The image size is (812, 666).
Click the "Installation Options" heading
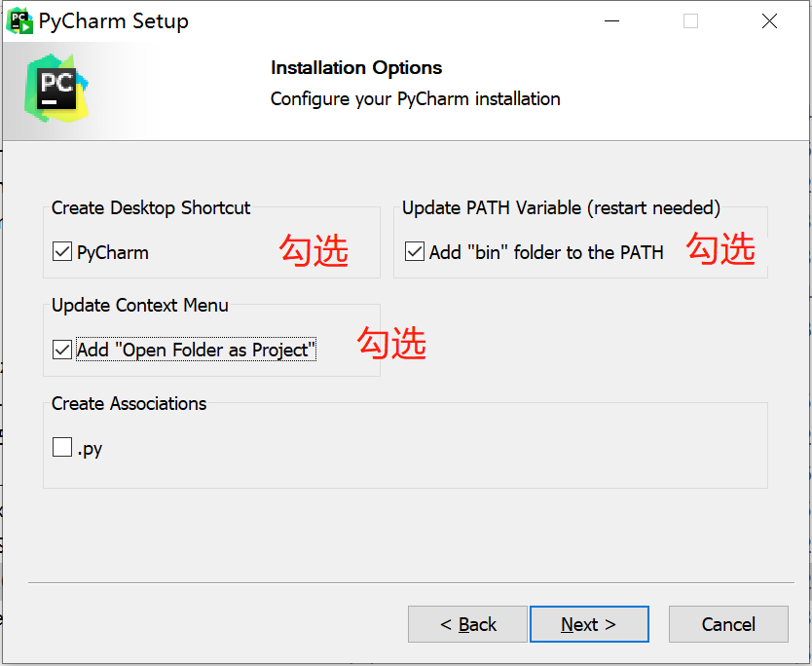(x=356, y=68)
